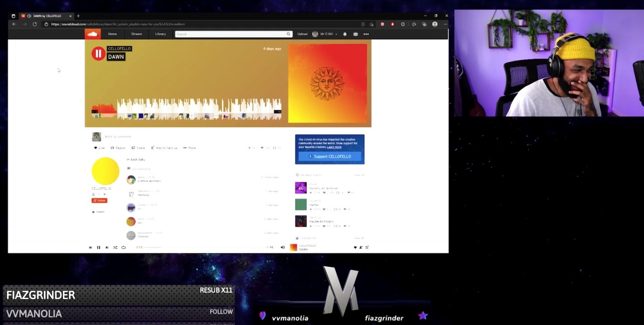
Task: Pause the DAWN track with large orange button
Action: coord(98,53)
